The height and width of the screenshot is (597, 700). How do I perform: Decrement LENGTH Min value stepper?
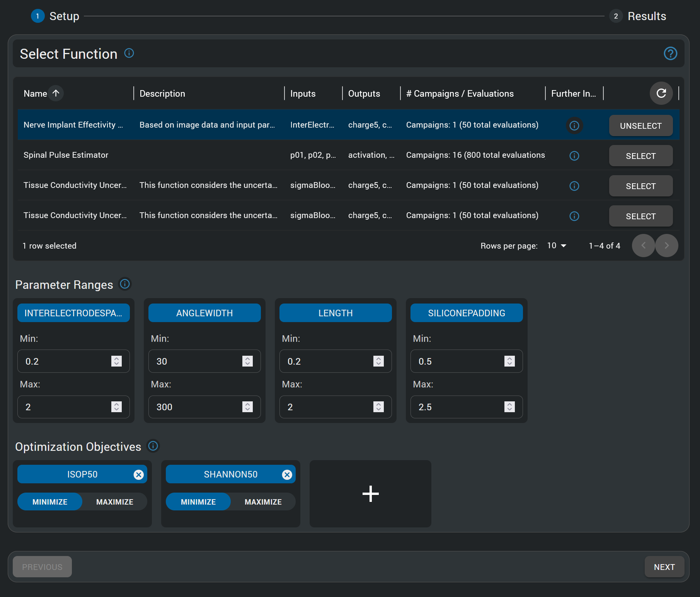(378, 363)
